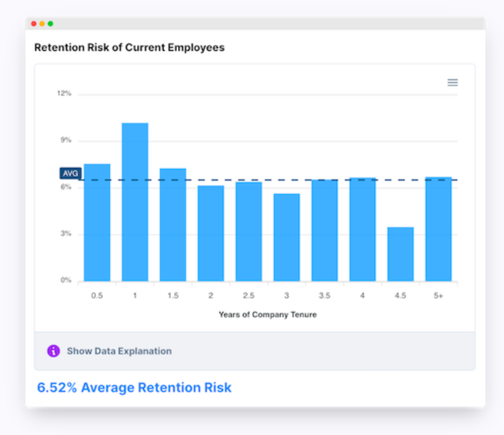Viewport: 504px width, 435px height.
Task: Select the AVG line label
Action: coord(71,173)
